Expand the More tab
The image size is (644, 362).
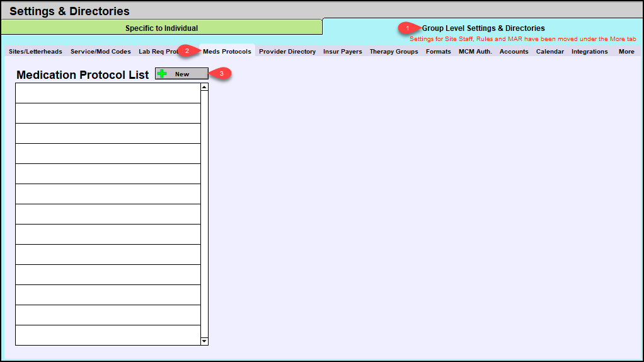[x=626, y=52]
